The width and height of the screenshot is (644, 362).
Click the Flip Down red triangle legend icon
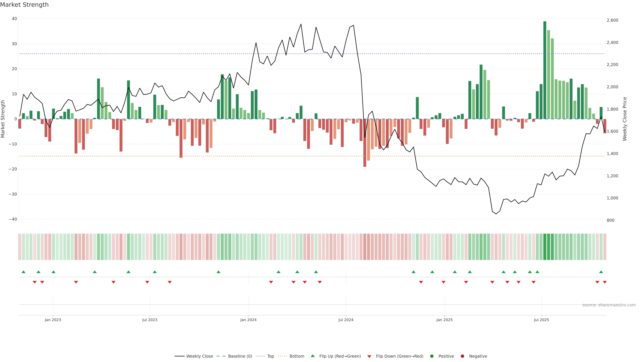point(369,356)
